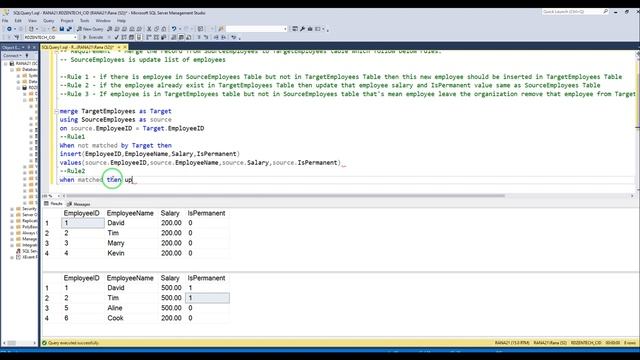The width and height of the screenshot is (640, 360).
Task: Open the Window menu
Action: tap(103, 20)
